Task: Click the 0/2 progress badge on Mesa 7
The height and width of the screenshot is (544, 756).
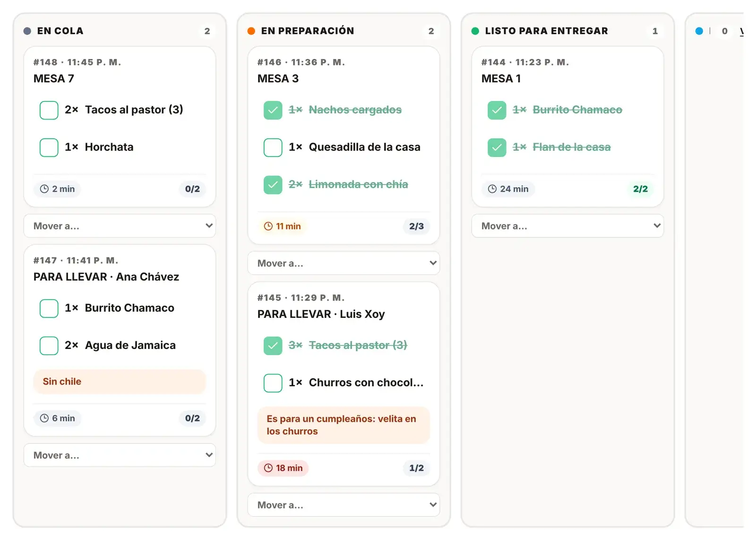Action: [x=192, y=189]
